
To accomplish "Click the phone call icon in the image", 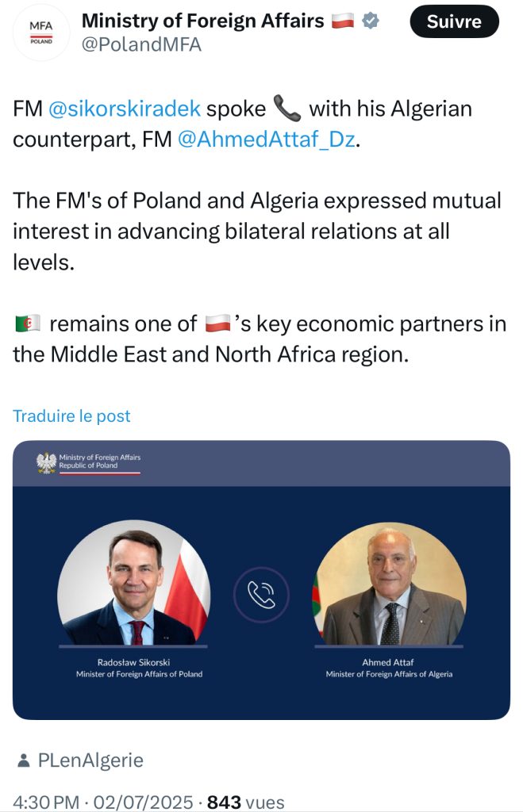I will tap(261, 595).
